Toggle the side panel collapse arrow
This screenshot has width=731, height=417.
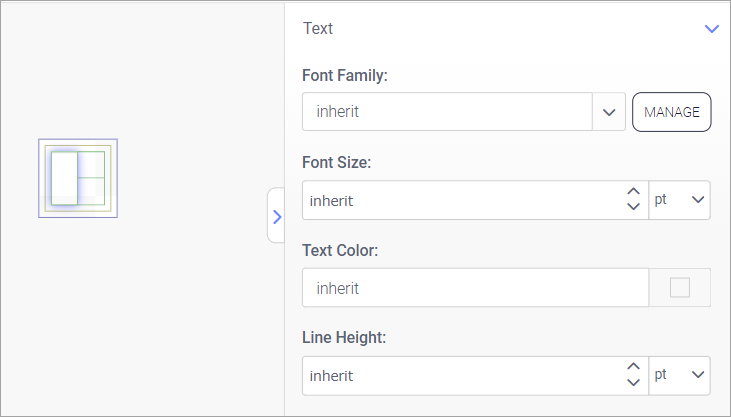pyautogui.click(x=277, y=215)
